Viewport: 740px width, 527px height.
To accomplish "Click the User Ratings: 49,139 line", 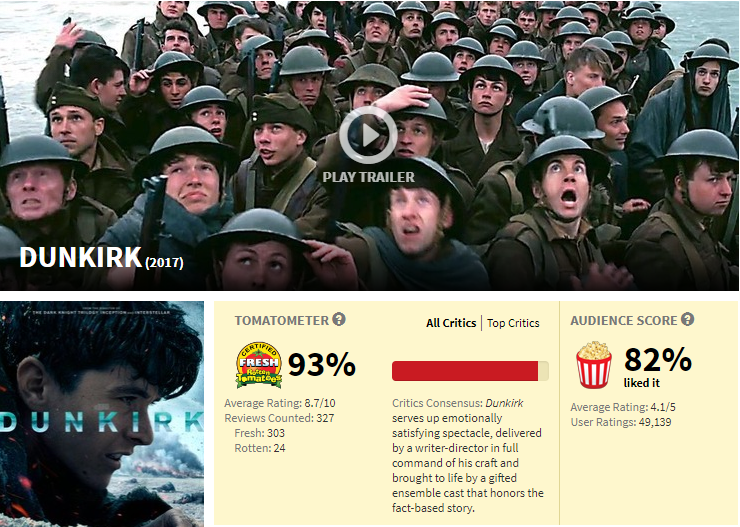I will pos(621,422).
